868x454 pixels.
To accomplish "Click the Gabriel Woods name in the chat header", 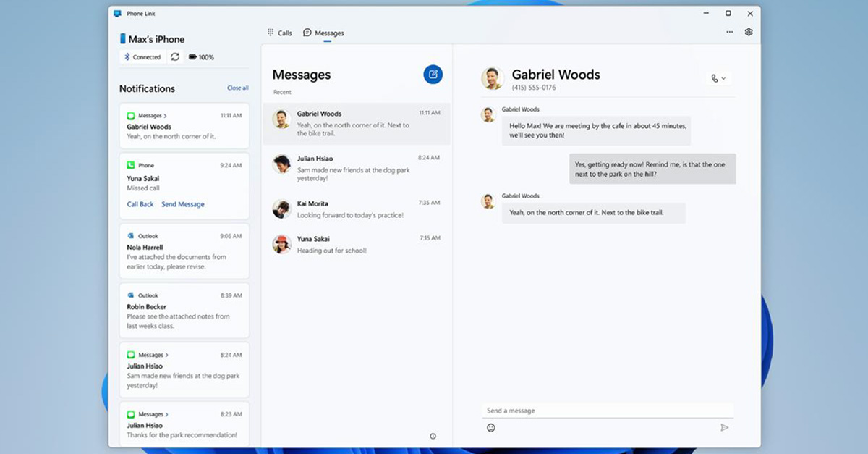I will point(556,75).
